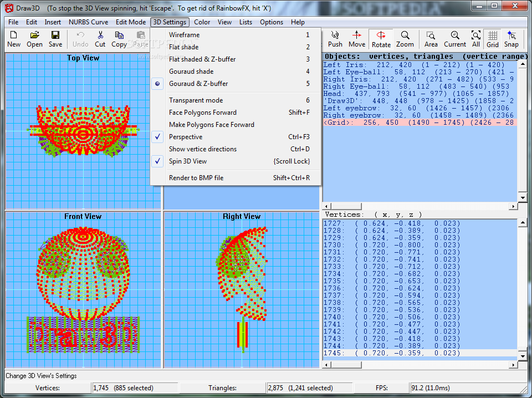Image resolution: width=532 pixels, height=398 pixels.
Task: Select vertex row 1736
Action: coord(420,288)
